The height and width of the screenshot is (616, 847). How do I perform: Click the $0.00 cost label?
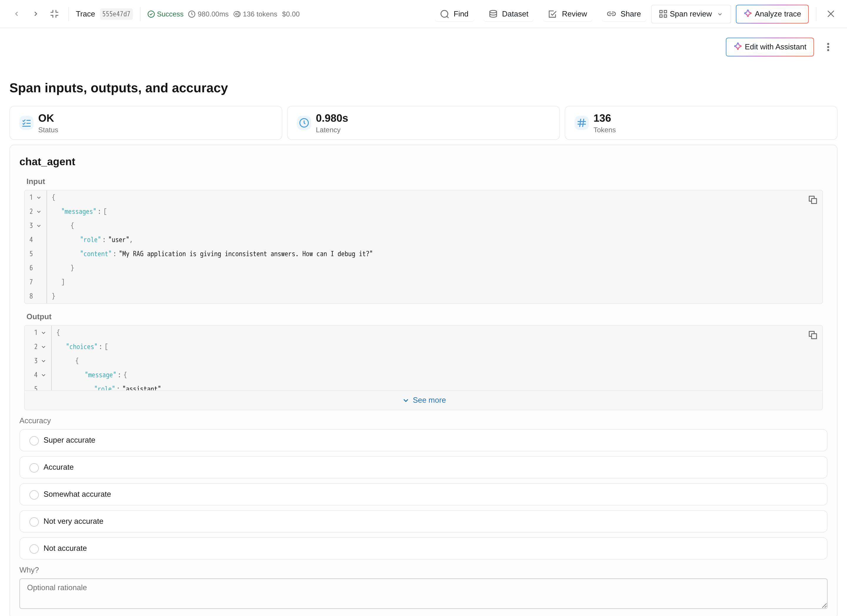[x=291, y=14]
